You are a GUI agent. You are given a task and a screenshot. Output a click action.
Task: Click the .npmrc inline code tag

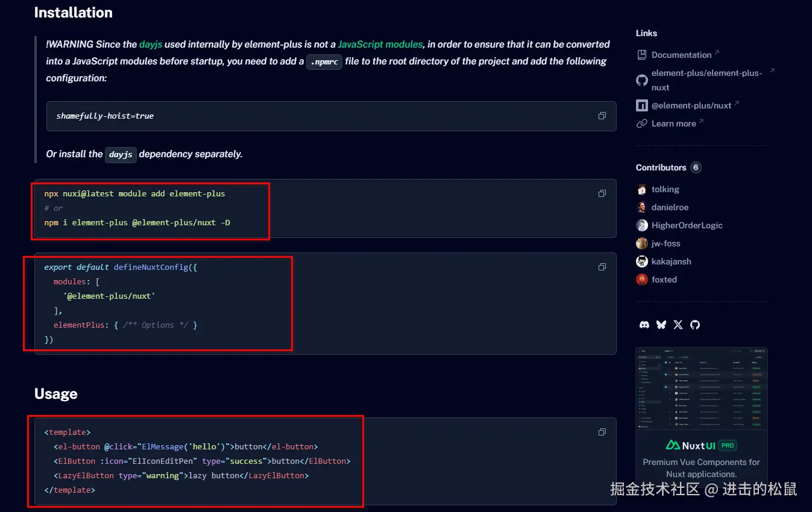(x=324, y=61)
